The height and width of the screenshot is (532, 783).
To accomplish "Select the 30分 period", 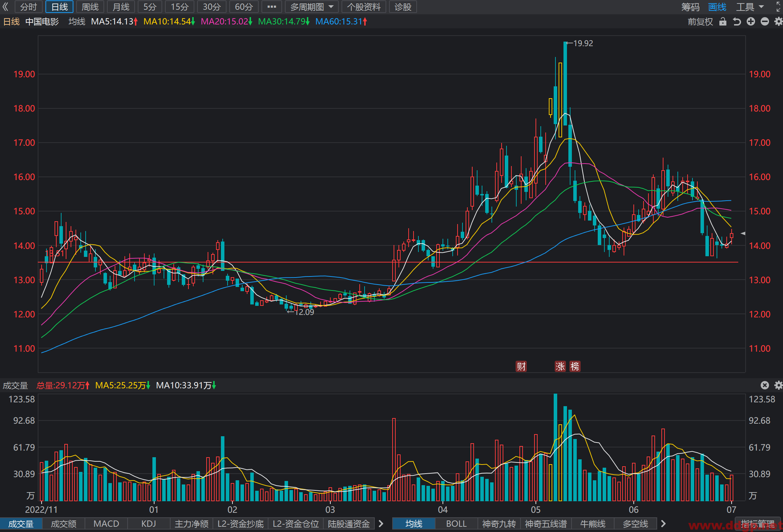I will coord(212,7).
